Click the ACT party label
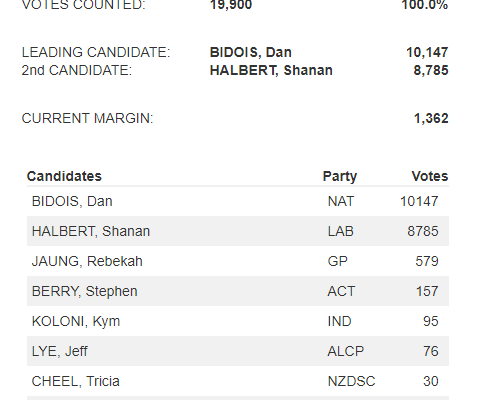 tap(341, 291)
